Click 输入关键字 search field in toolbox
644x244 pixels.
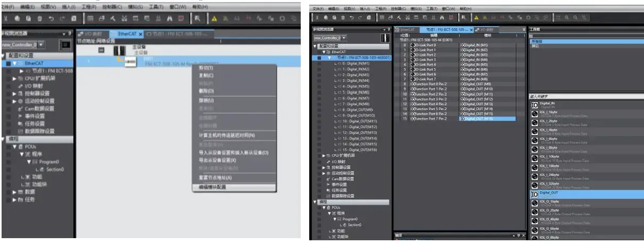pos(586,96)
